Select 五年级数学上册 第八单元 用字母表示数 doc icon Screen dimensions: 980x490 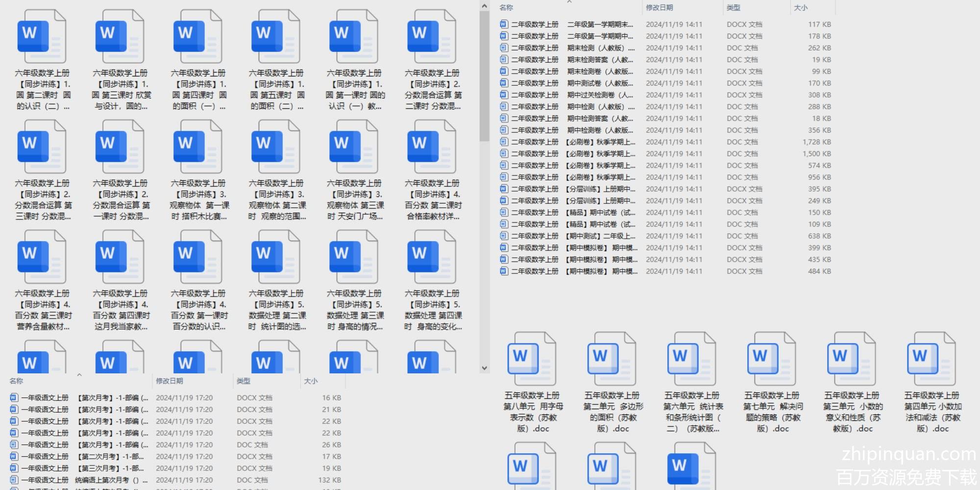tap(532, 359)
